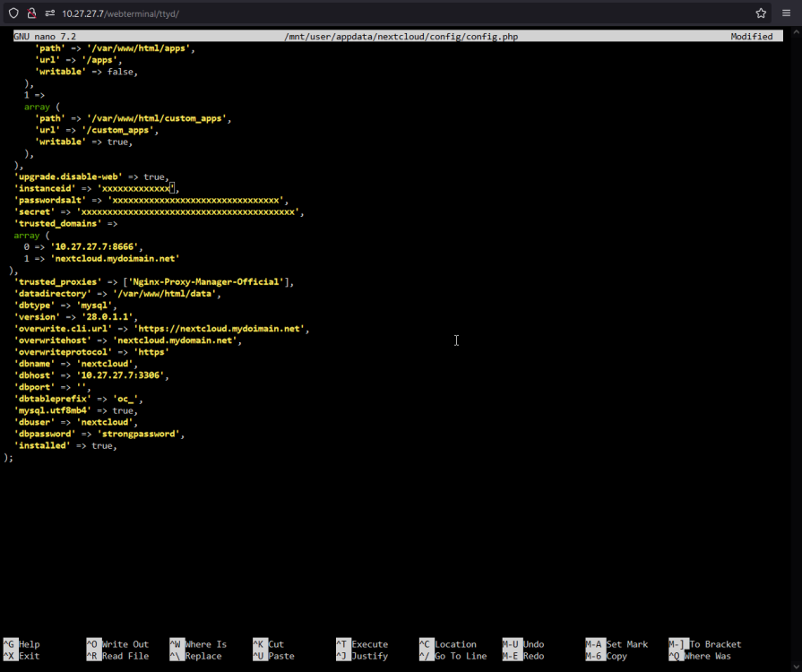Click the 'mysql' dbtype value

94,306
